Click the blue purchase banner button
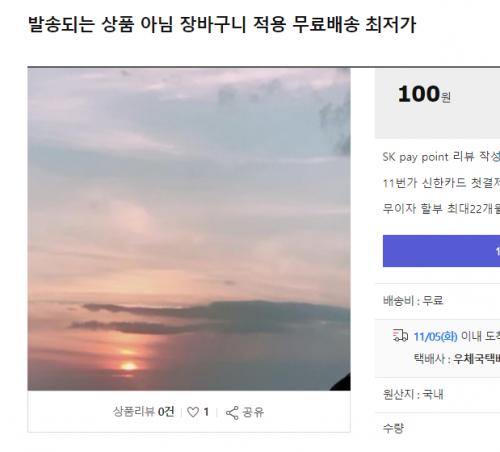The width and height of the screenshot is (500, 452). click(441, 251)
